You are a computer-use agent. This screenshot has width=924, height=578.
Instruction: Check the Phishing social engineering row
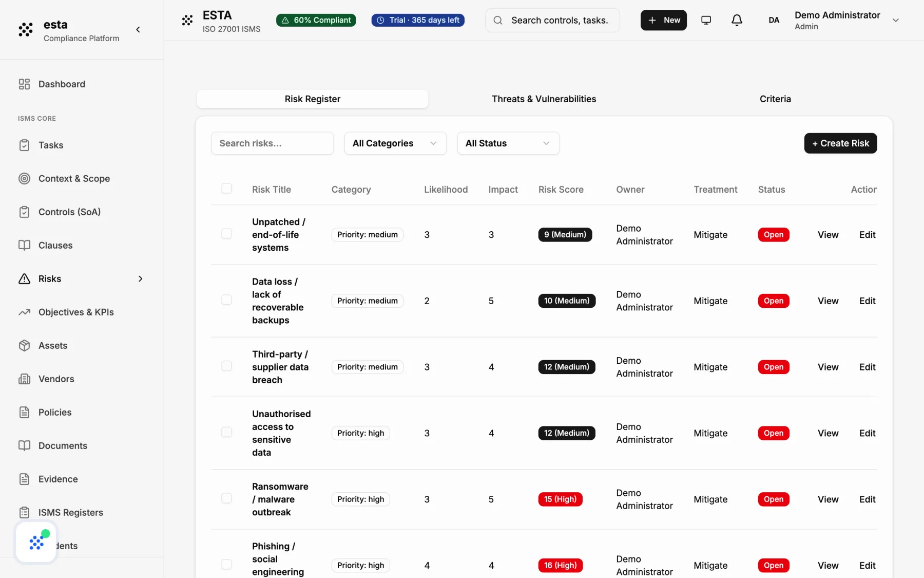tap(226, 565)
